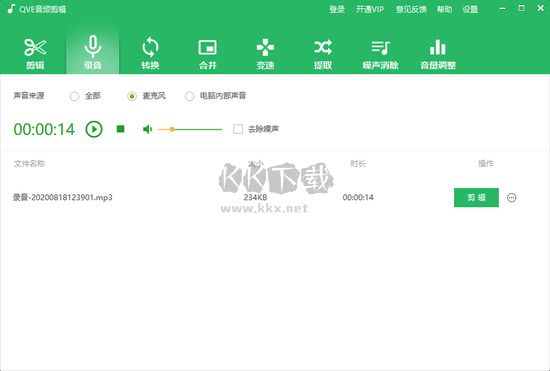Minimize the QVE window

pyautogui.click(x=502, y=8)
